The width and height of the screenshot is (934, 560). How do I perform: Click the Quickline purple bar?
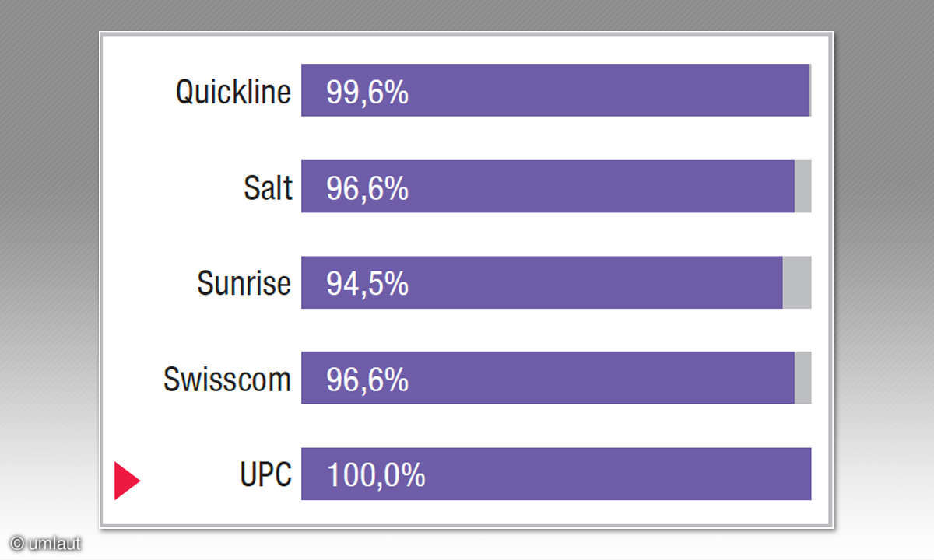[x=556, y=90]
